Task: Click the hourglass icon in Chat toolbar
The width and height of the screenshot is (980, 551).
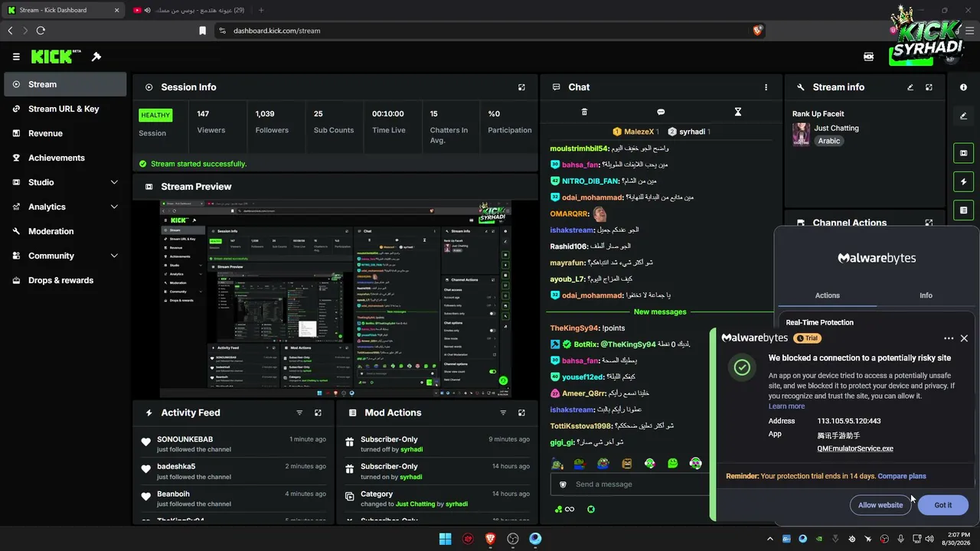Action: (x=737, y=112)
